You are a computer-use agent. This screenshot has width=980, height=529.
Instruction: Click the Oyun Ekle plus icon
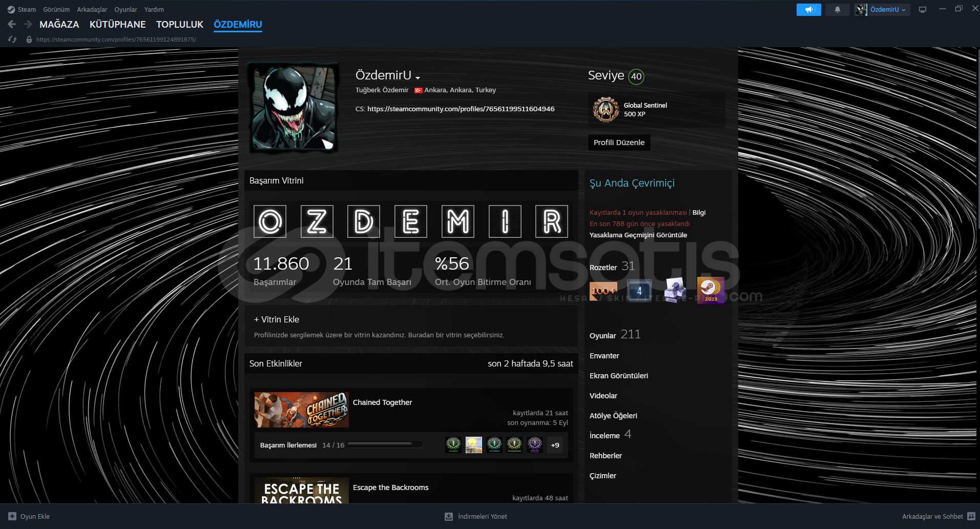(12, 516)
